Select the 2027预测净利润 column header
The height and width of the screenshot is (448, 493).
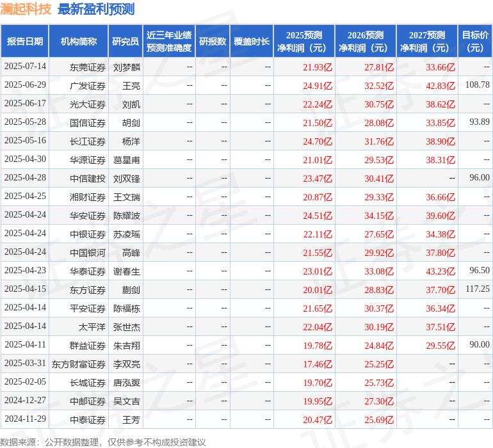coord(427,42)
